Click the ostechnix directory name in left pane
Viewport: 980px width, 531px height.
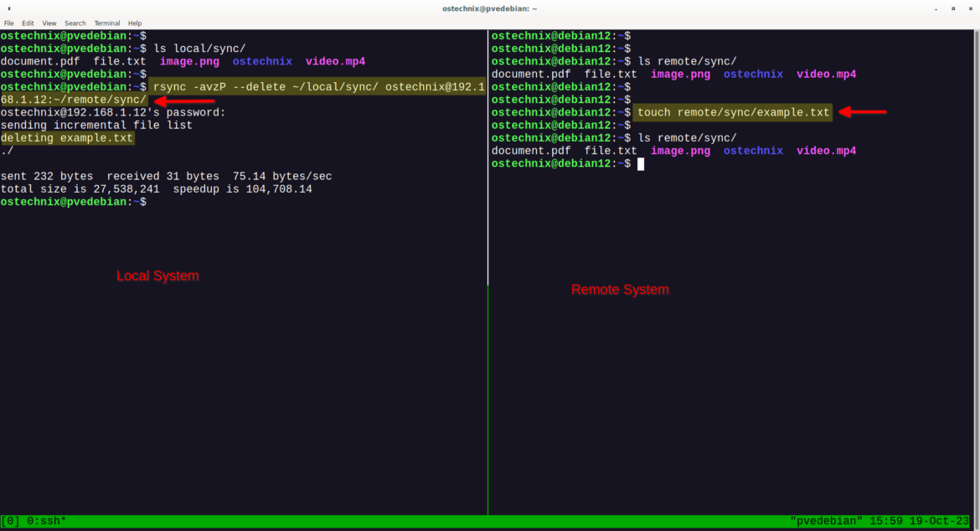(262, 60)
